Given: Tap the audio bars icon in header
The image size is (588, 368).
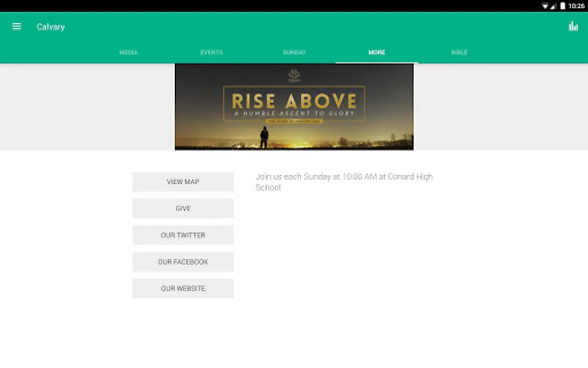Looking at the screenshot, I should tap(573, 27).
